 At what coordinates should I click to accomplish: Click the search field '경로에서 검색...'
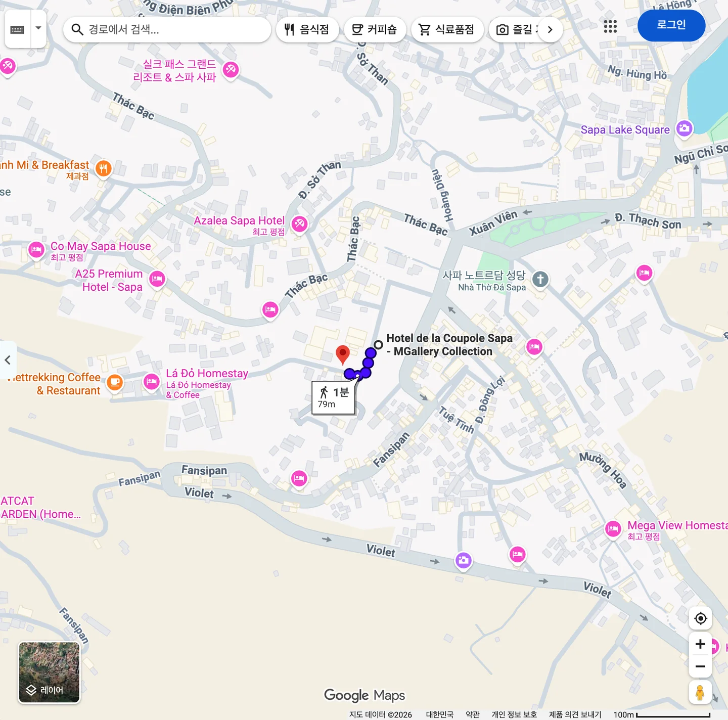click(167, 29)
